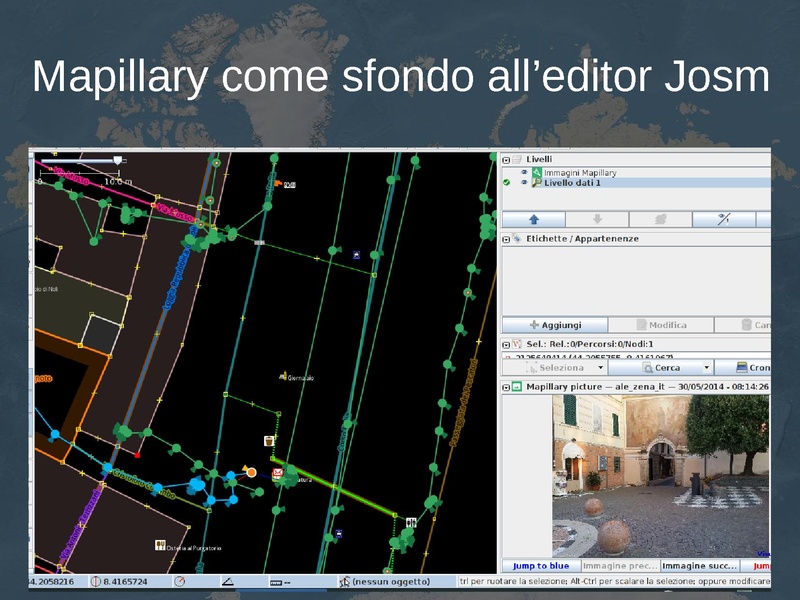The image size is (800, 600).
Task: Toggle visibility eye of Livello dati 1
Action: pos(523,183)
